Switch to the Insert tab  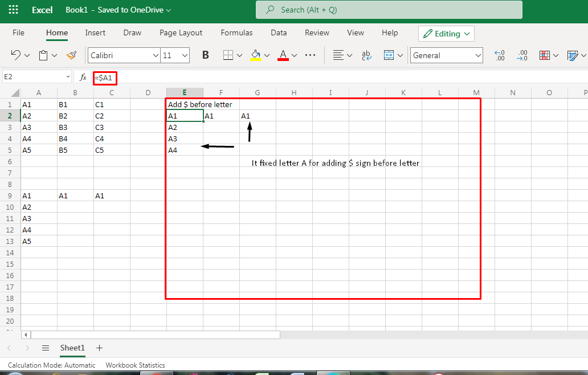tap(95, 33)
